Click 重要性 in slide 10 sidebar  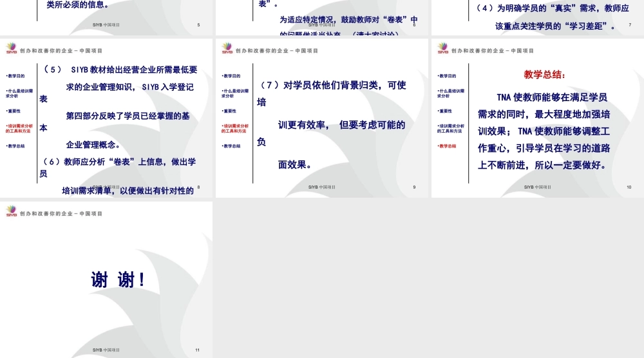(444, 111)
